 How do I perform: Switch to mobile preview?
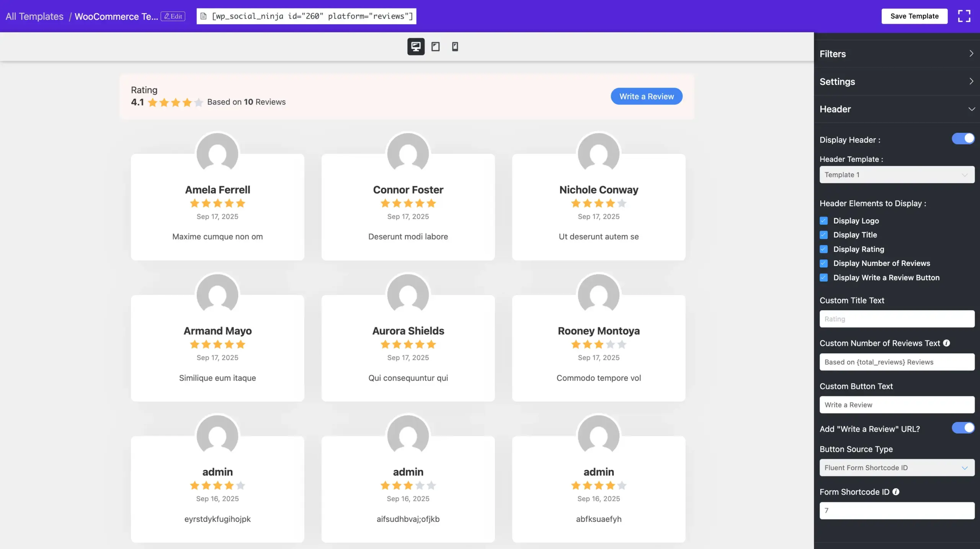455,46
